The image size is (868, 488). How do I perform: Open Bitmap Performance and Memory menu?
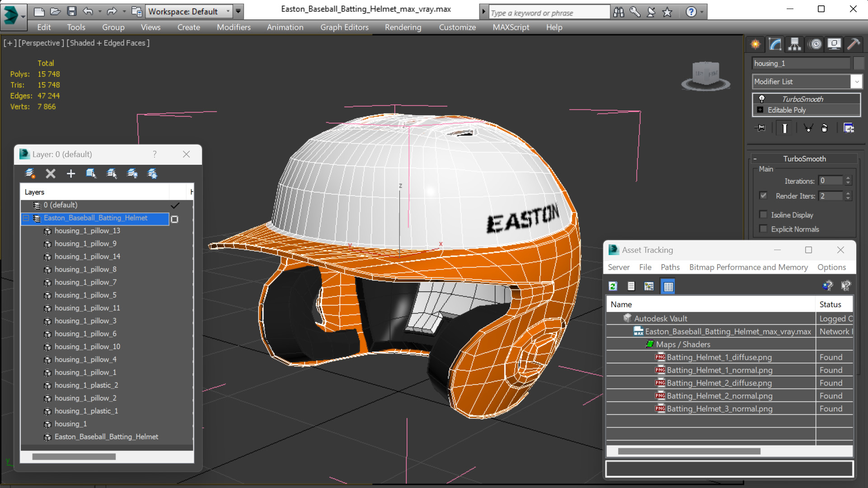(x=748, y=267)
